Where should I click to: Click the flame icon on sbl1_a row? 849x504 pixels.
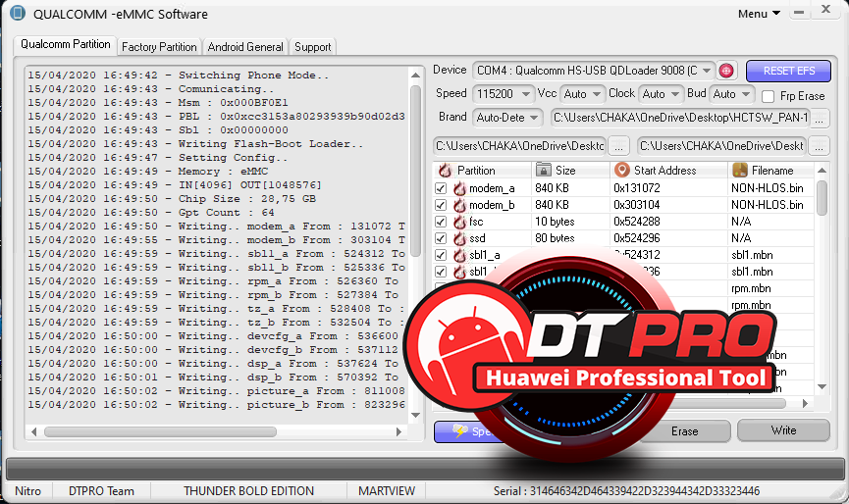459,255
